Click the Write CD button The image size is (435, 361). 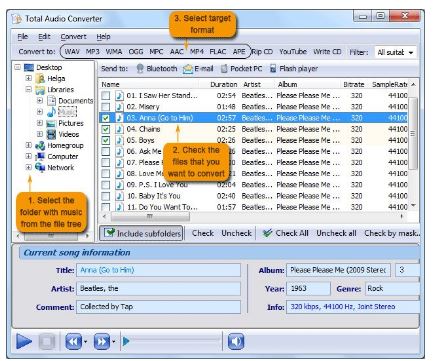click(x=327, y=52)
